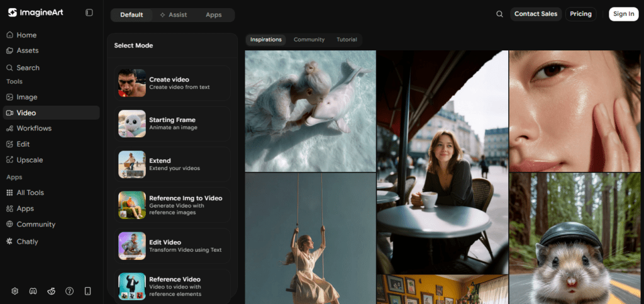The width and height of the screenshot is (644, 304).
Task: Open settings via the gear icon
Action: pos(15,291)
